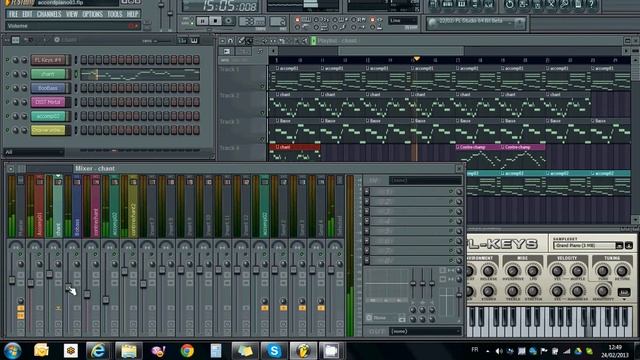Open the Line snap dropdown
This screenshot has width=640, height=360.
pos(402,21)
